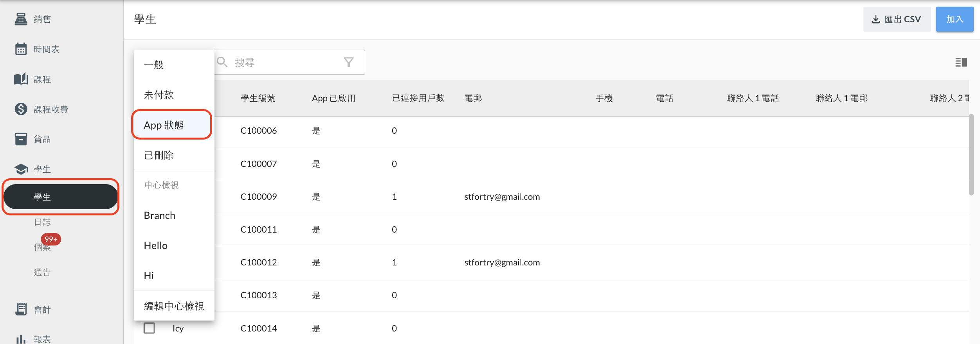Click student number C100014
Viewport: 980px width, 344px height.
click(x=259, y=328)
